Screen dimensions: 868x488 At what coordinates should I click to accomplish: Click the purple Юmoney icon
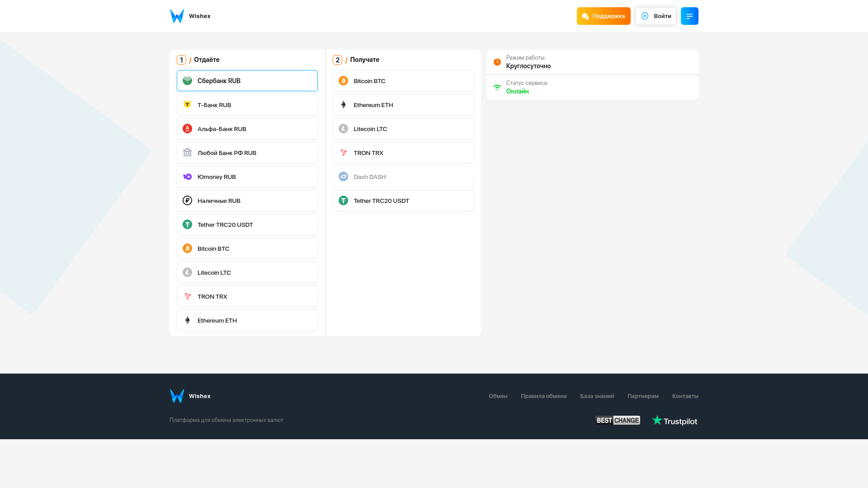187,177
